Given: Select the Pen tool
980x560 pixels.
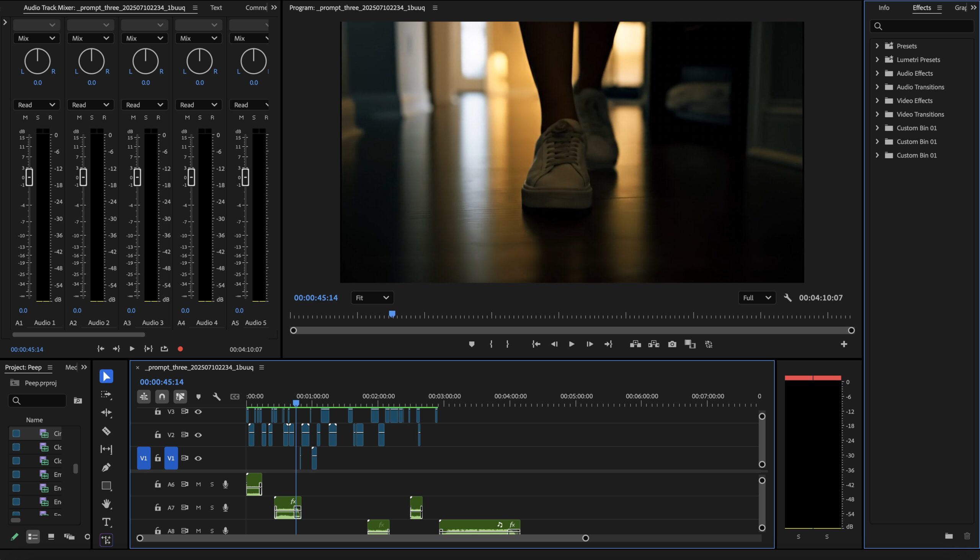Looking at the screenshot, I should [x=106, y=467].
